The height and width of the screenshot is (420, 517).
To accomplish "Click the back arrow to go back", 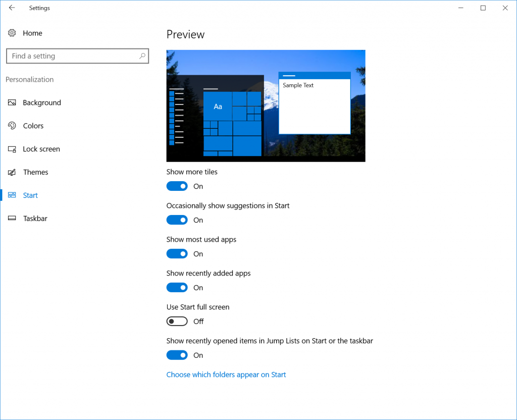I will (11, 8).
